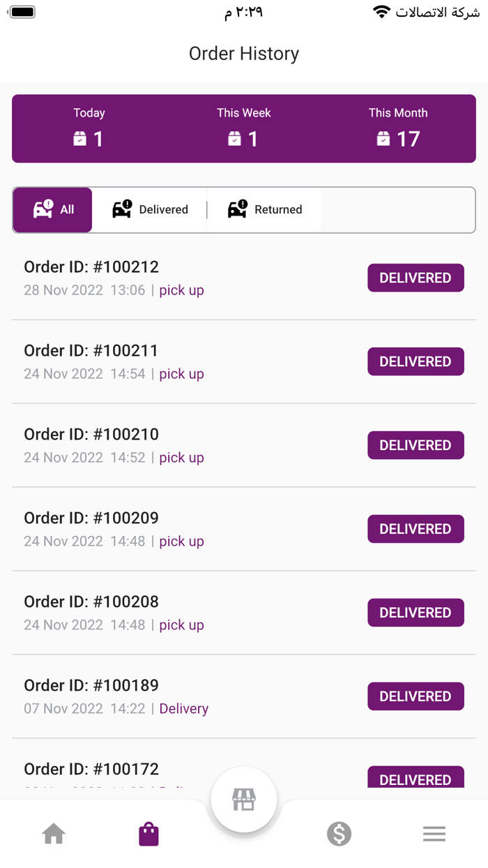Select the All orders filter tab
Image resolution: width=488 pixels, height=868 pixels.
[53, 209]
